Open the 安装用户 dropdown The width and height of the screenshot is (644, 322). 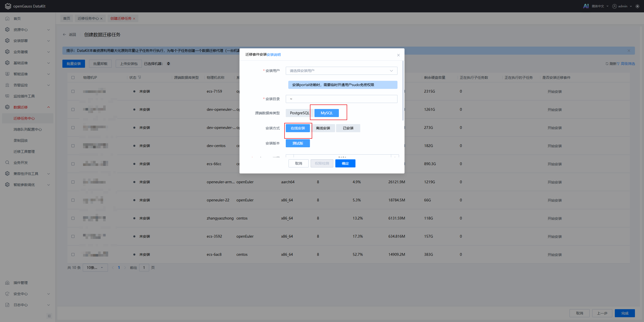pos(341,71)
